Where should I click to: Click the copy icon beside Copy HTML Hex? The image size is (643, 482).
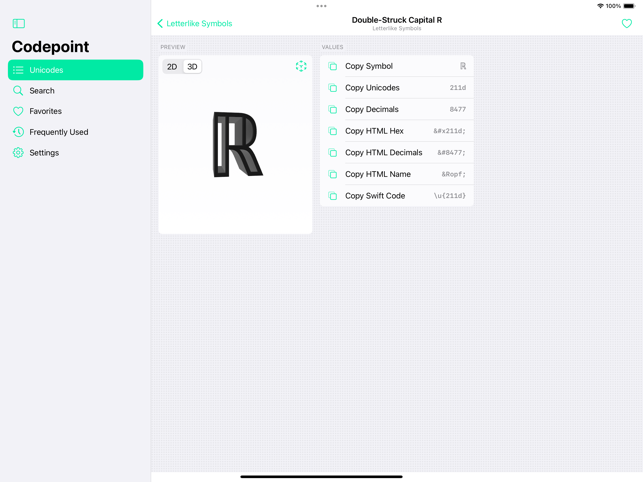click(x=333, y=131)
